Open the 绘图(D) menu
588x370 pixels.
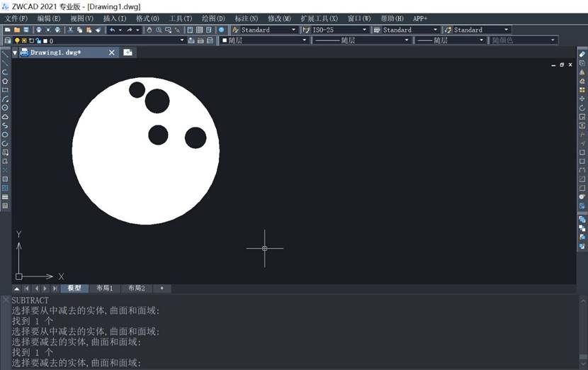(x=213, y=18)
